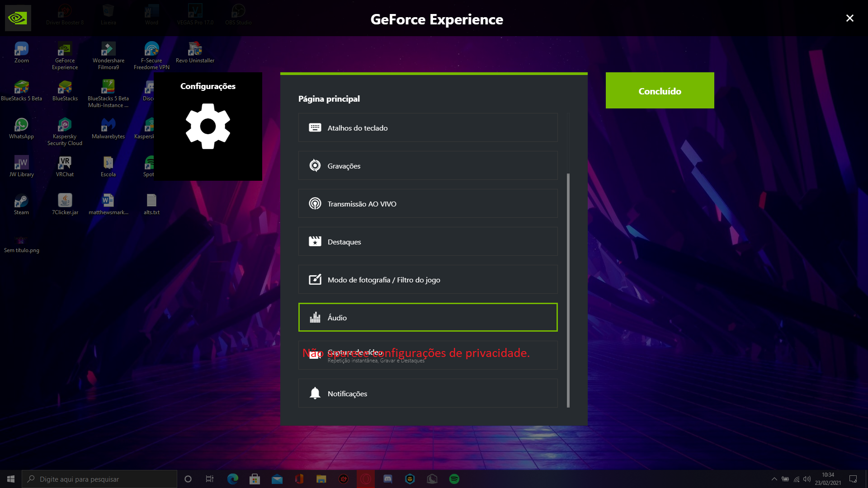Screen dimensions: 868x488
Task: Click the Concluído button
Action: (x=660, y=90)
